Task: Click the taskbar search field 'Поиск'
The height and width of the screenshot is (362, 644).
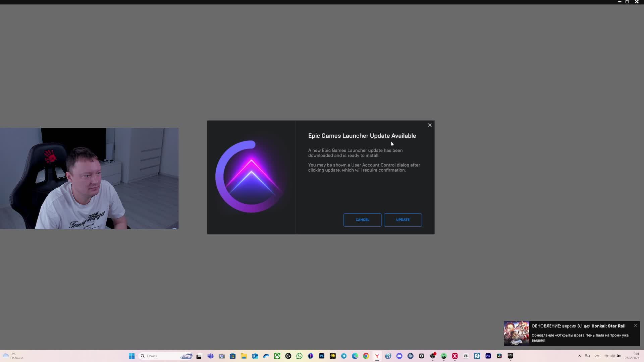Action: [166, 356]
